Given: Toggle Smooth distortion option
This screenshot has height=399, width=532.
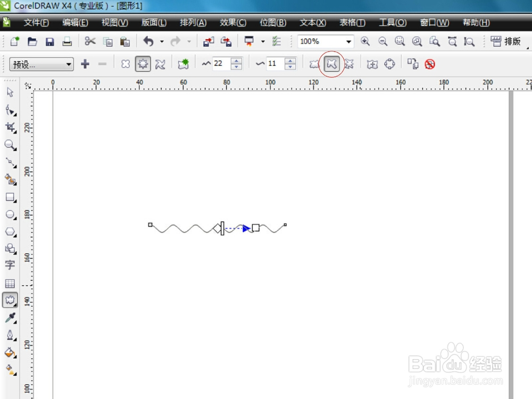Looking at the screenshot, I should (331, 64).
